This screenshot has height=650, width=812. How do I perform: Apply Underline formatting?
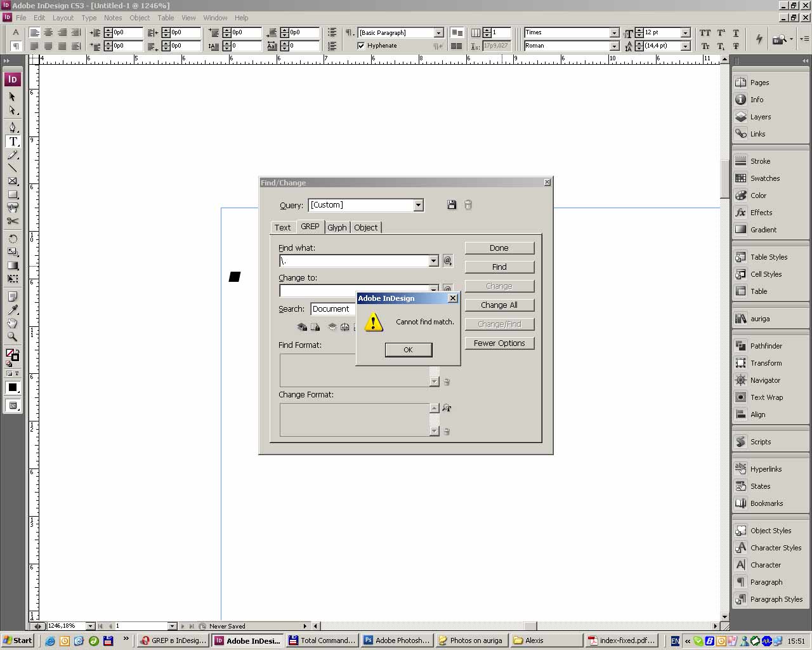736,33
